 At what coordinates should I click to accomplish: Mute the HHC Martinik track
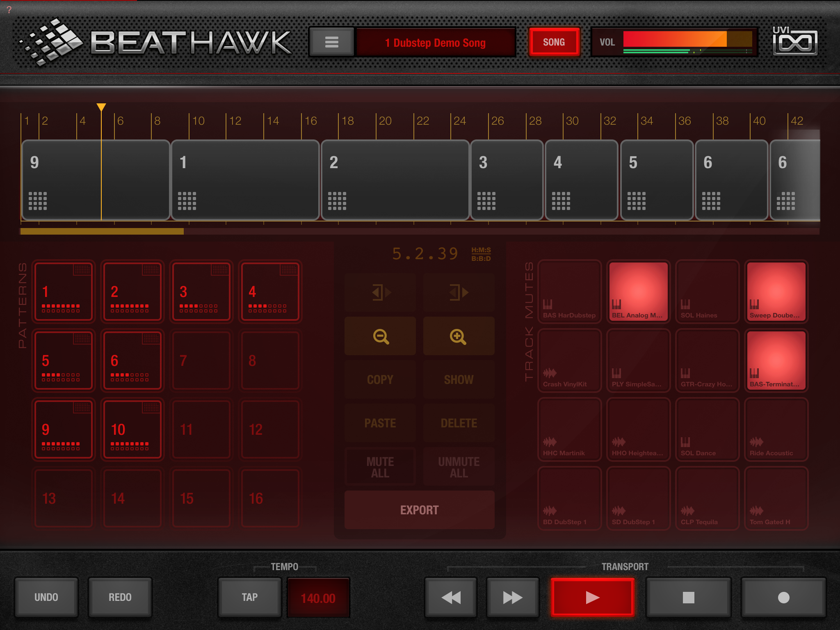[569, 429]
